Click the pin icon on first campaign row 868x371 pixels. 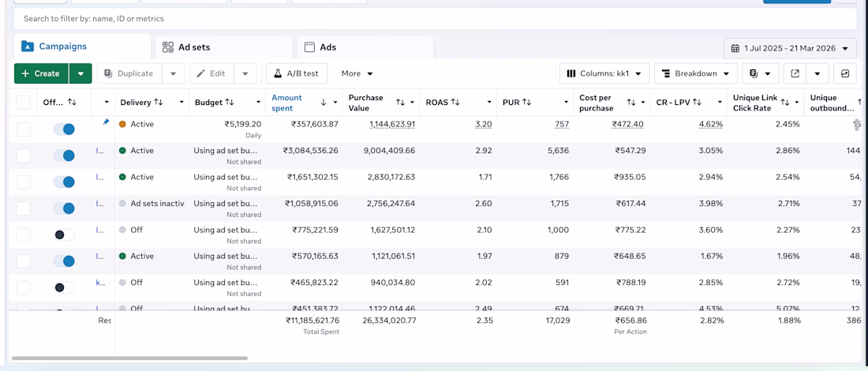click(106, 122)
